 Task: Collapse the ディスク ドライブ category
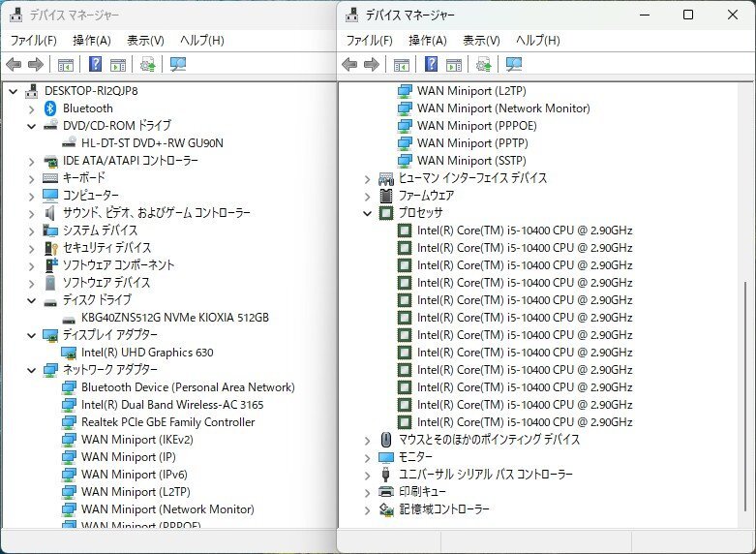point(32,300)
